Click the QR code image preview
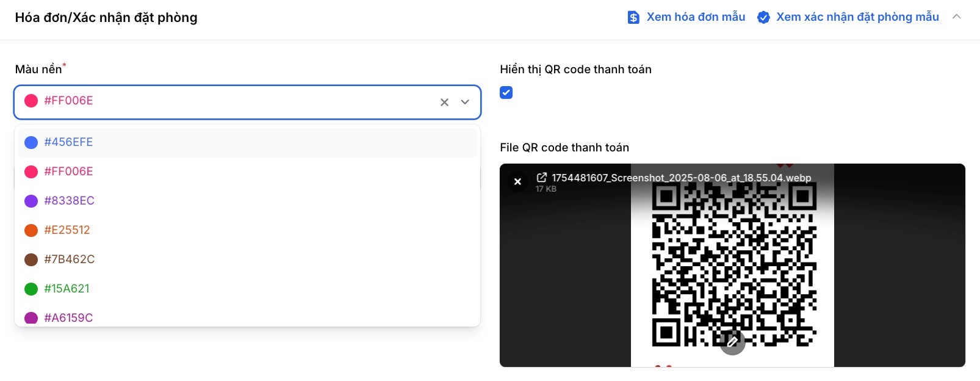Screen dimensions: 980x381 732,266
